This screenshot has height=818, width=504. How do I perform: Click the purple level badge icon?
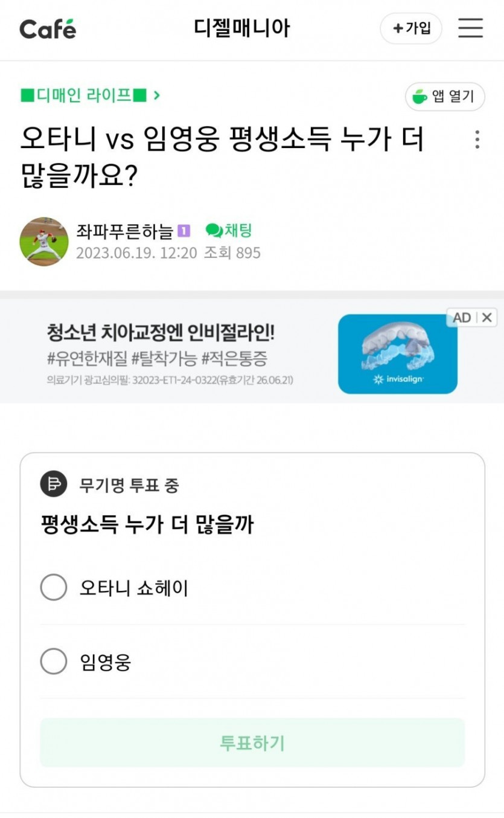pyautogui.click(x=184, y=231)
